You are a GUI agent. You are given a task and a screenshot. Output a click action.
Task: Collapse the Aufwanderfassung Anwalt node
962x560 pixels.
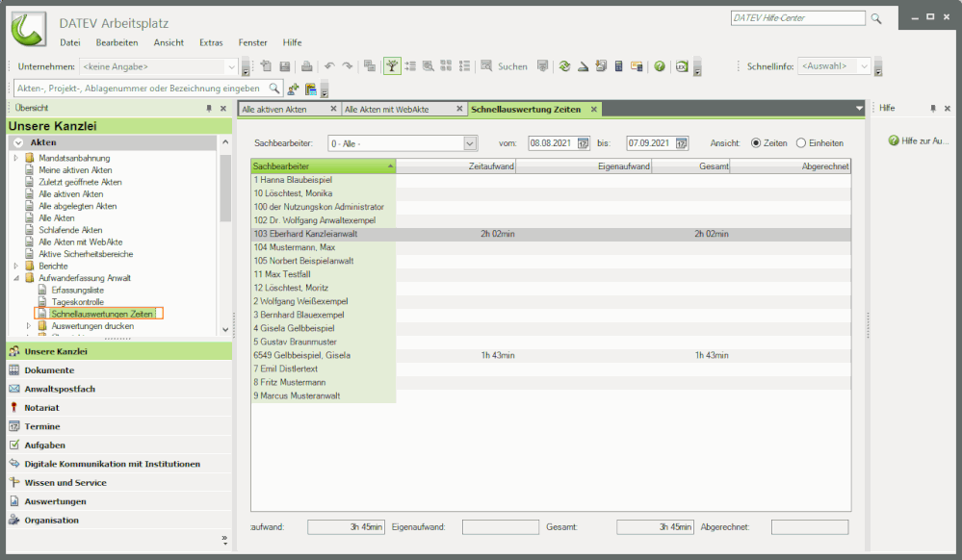16,278
